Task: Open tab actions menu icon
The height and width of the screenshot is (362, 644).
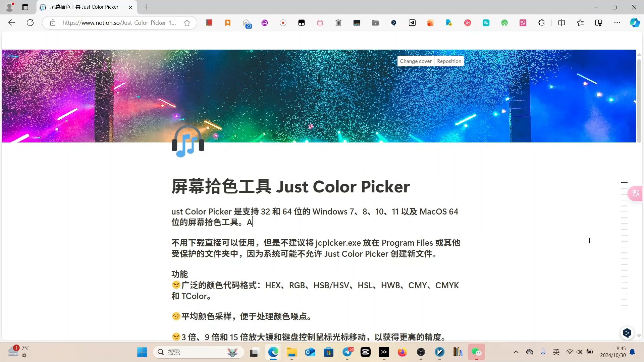Action: [25, 7]
